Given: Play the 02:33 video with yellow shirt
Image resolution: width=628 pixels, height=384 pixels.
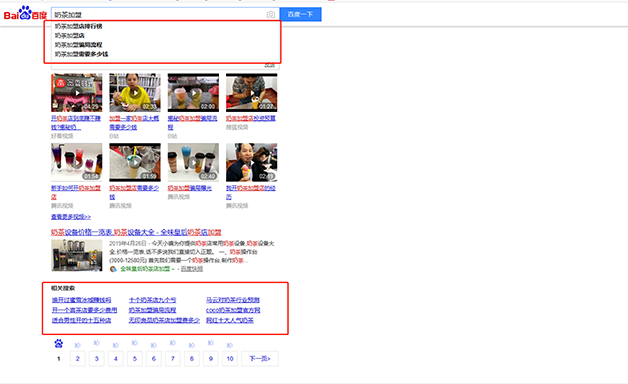Looking at the screenshot, I should (135, 92).
